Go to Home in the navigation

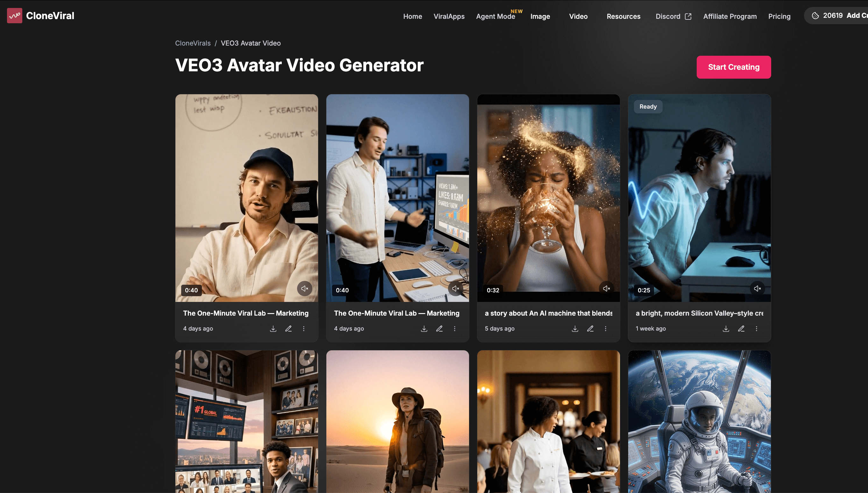click(413, 16)
